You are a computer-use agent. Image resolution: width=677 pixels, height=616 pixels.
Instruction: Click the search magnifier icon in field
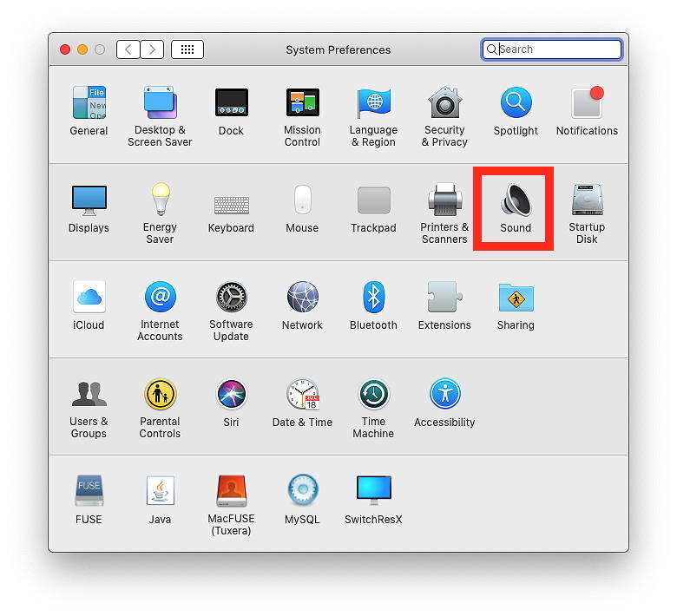(491, 49)
